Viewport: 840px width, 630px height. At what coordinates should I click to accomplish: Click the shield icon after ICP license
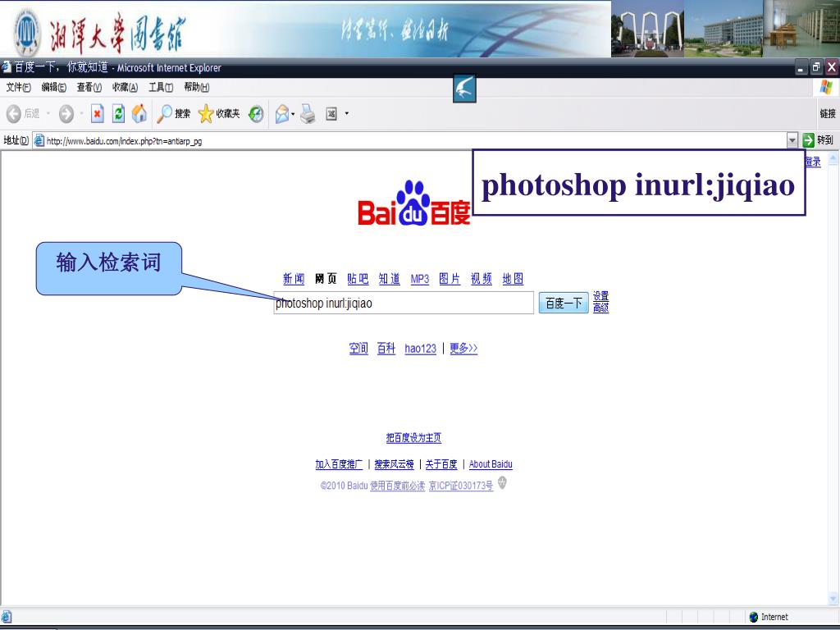502,483
